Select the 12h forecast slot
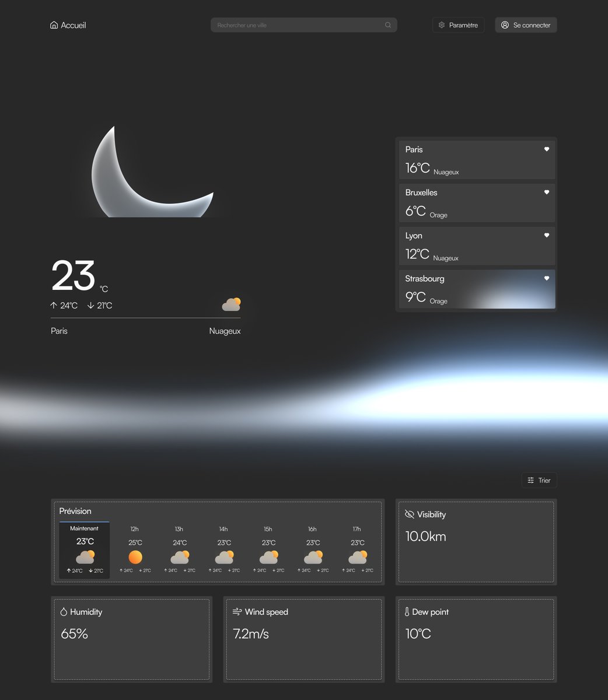Screen dimensions: 608x700 (x=135, y=550)
